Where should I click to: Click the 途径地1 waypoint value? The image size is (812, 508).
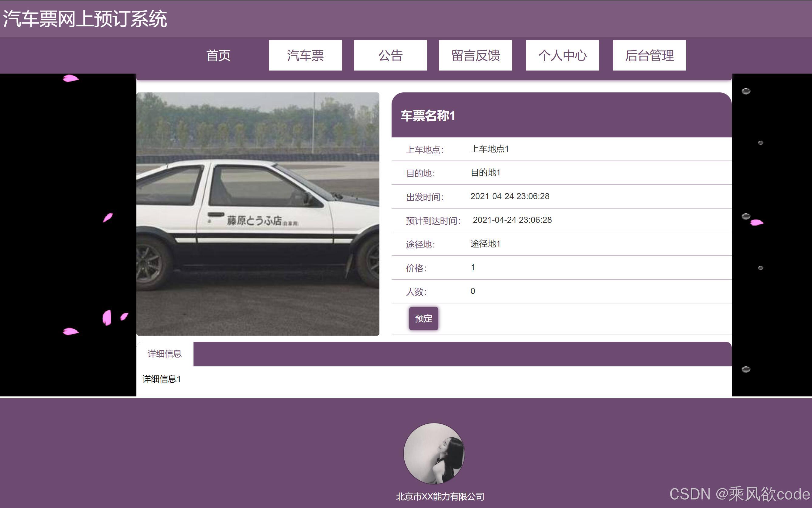tap(485, 244)
